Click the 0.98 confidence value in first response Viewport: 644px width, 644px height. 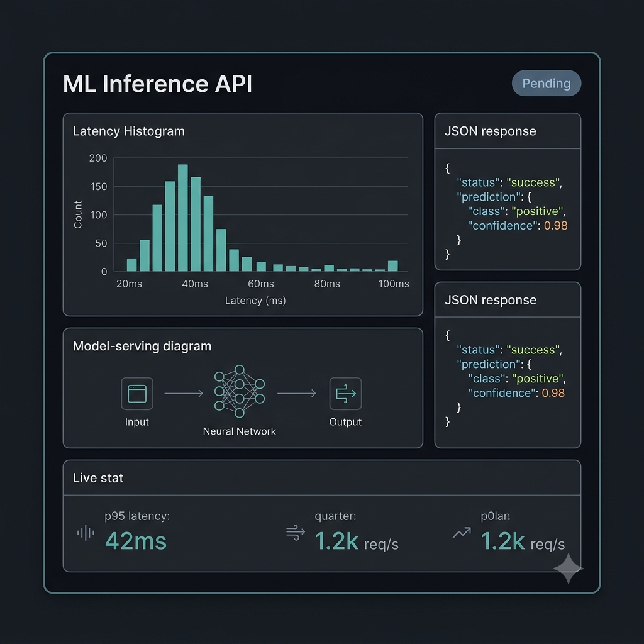(556, 226)
